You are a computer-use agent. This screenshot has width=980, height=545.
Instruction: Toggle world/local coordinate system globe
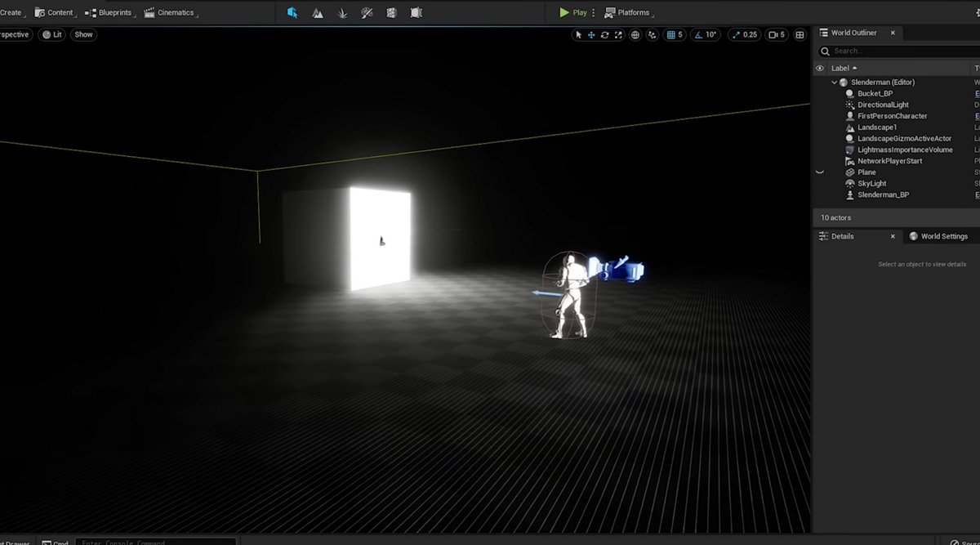click(635, 34)
